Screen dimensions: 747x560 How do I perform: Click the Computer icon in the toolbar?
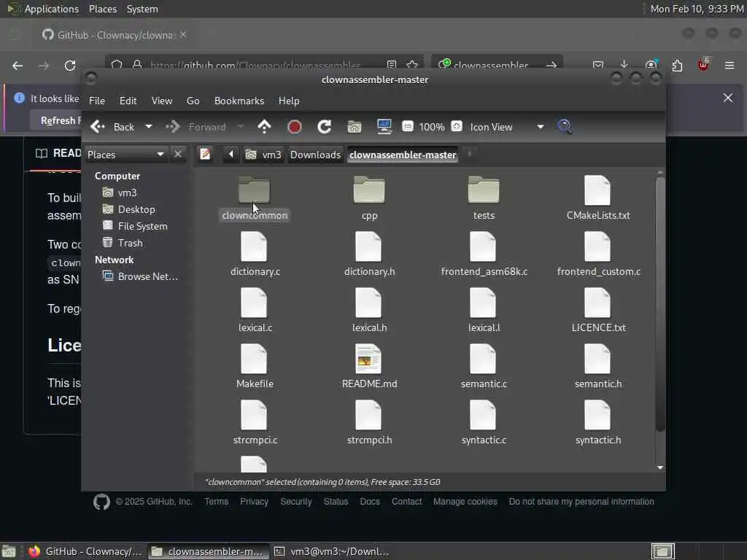(x=384, y=127)
